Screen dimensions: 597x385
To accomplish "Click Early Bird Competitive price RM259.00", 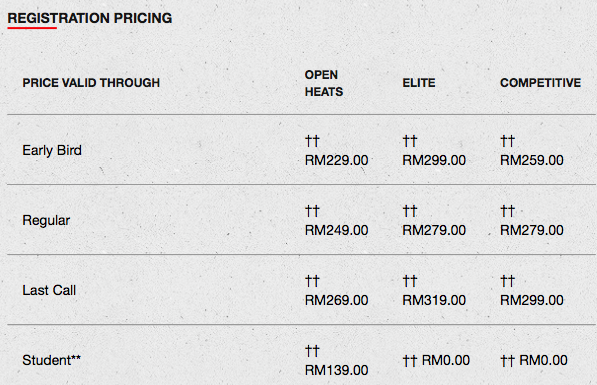I will [532, 160].
